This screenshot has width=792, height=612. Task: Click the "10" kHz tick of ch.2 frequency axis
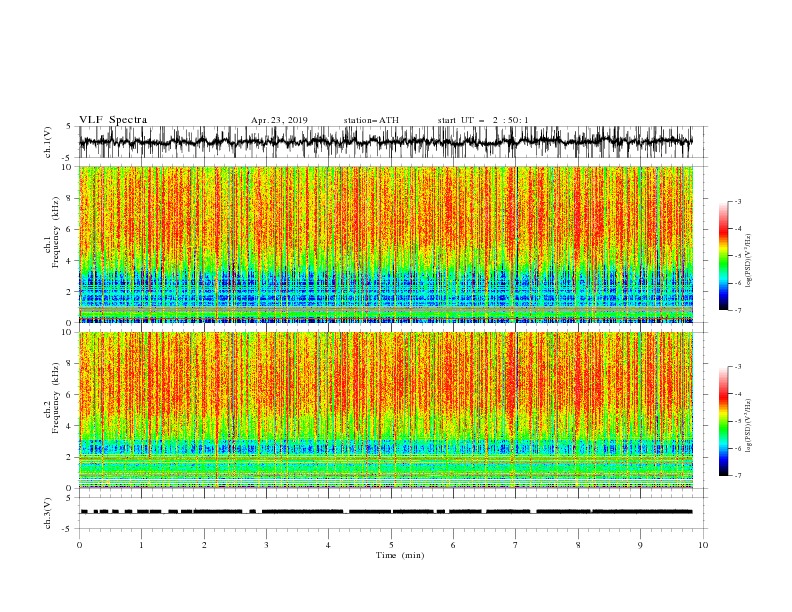(x=69, y=332)
